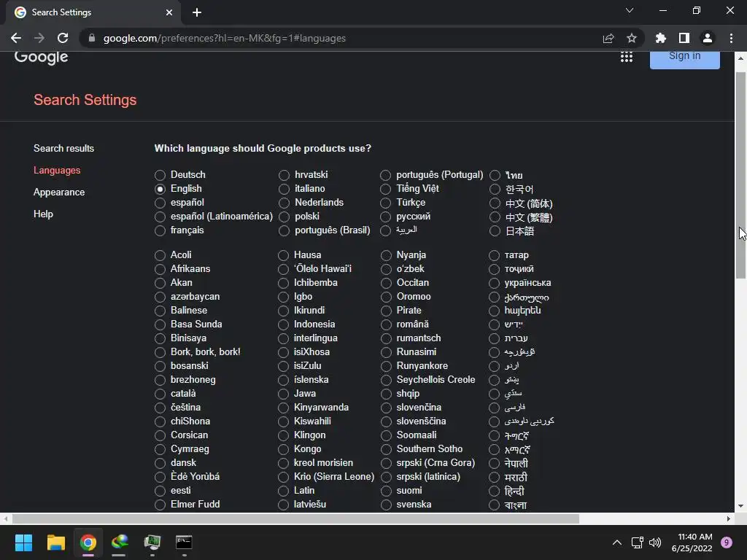747x560 pixels.
Task: Choose the українська radio button
Action: click(494, 283)
